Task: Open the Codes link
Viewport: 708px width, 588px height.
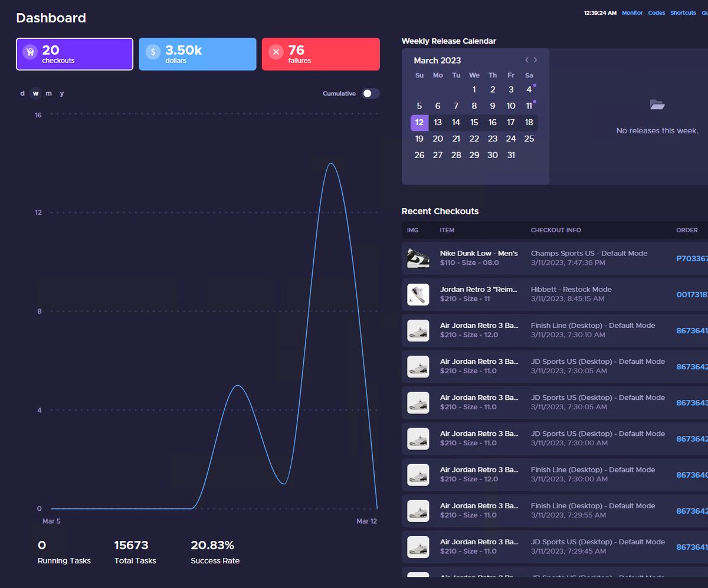Action: pyautogui.click(x=656, y=13)
